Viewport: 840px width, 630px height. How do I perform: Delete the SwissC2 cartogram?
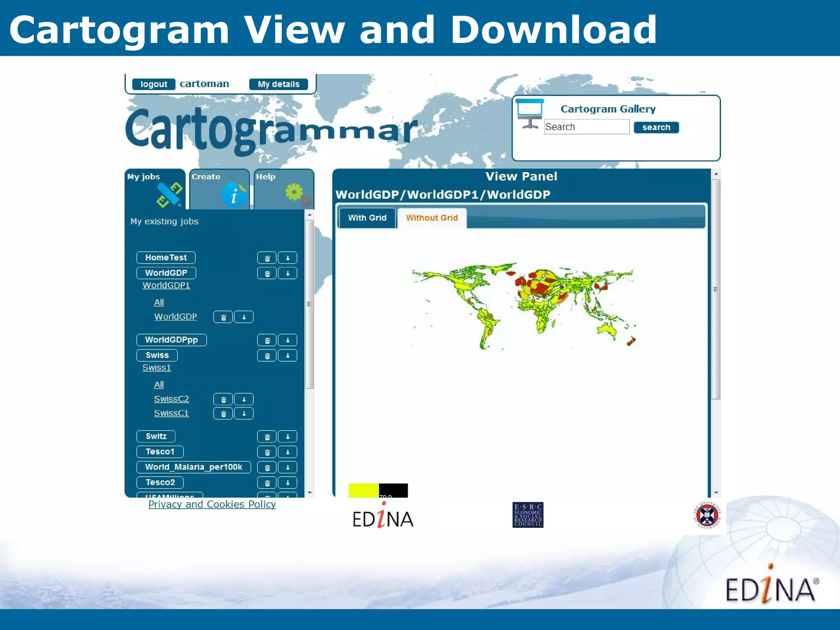pos(223,399)
